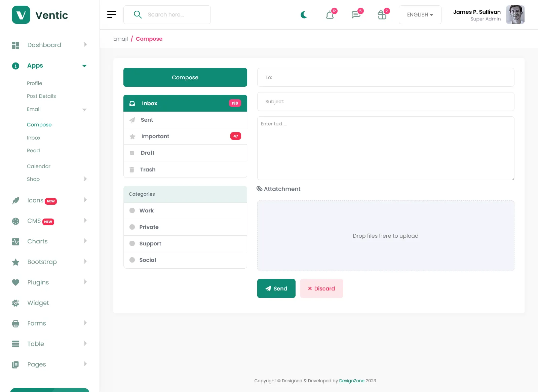Open the Inbox mail folder
This screenshot has height=392, width=538.
tap(185, 103)
